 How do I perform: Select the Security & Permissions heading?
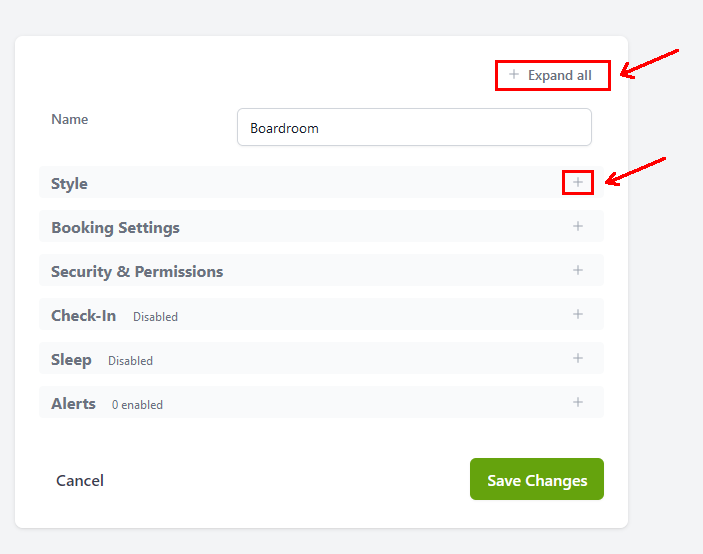[137, 272]
